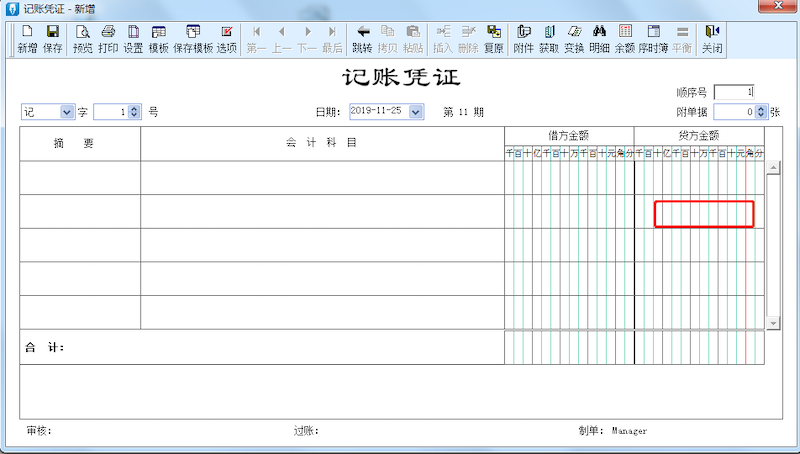This screenshot has height=454, width=800.
Task: Close the 记账凭证 window with X
Action: 778,6
